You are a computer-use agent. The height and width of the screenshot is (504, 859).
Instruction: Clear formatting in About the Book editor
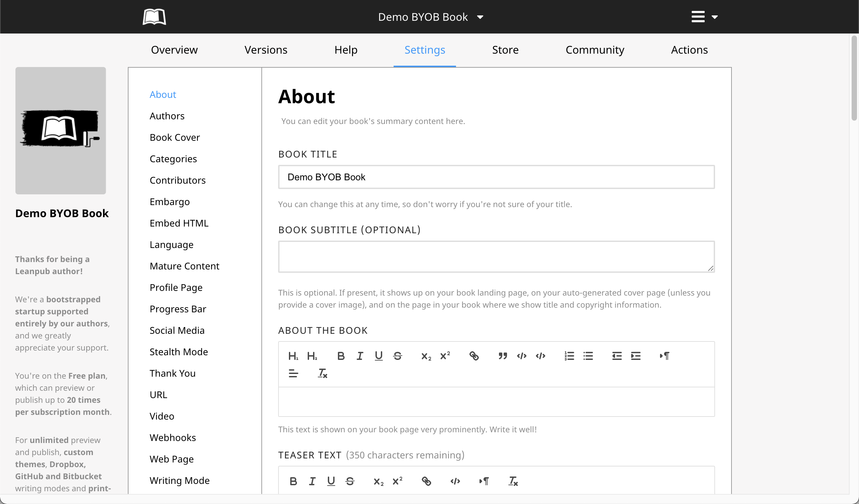322,374
